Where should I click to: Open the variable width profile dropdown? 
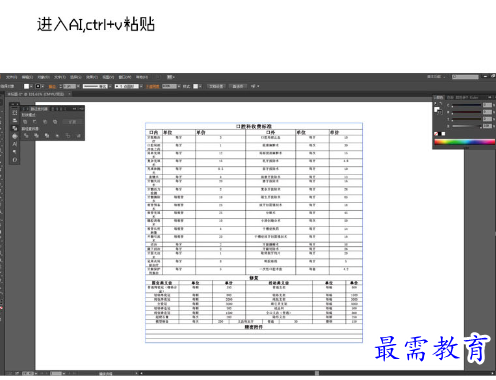click(110, 87)
